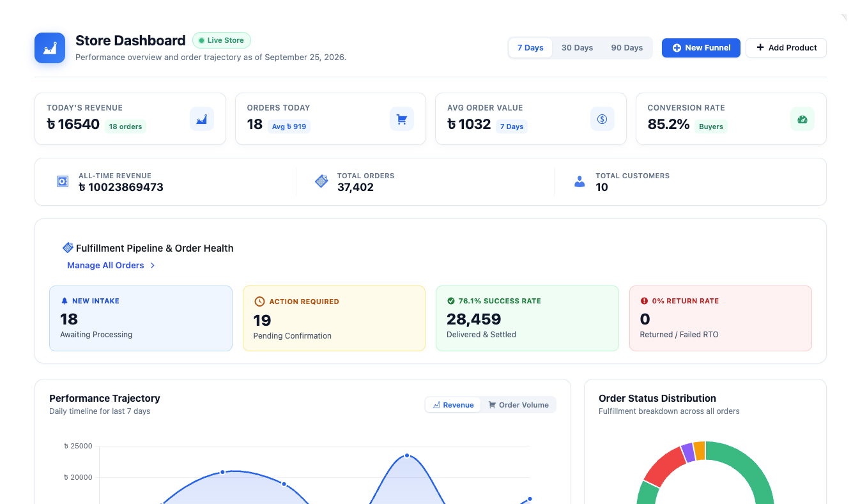Open the Delivered & Settled success card
This screenshot has width=867, height=504.
coord(527,318)
